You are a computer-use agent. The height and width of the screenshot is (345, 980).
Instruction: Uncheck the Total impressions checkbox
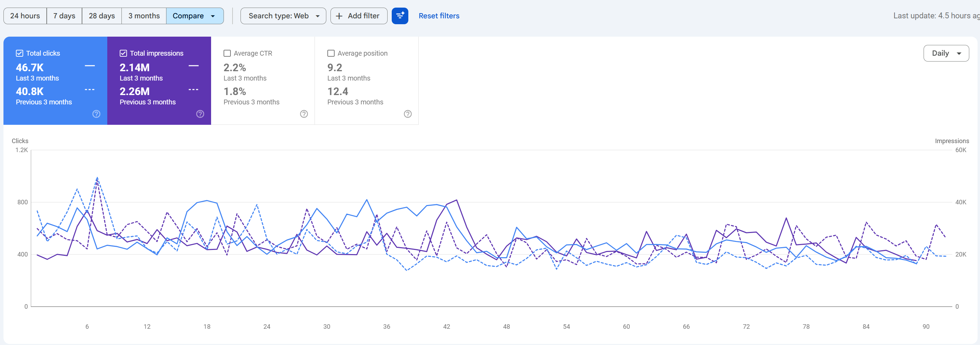pyautogui.click(x=123, y=53)
